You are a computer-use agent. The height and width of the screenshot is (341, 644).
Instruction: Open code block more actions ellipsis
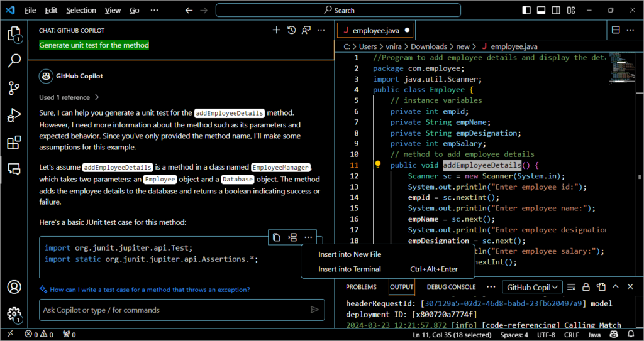pyautogui.click(x=308, y=237)
